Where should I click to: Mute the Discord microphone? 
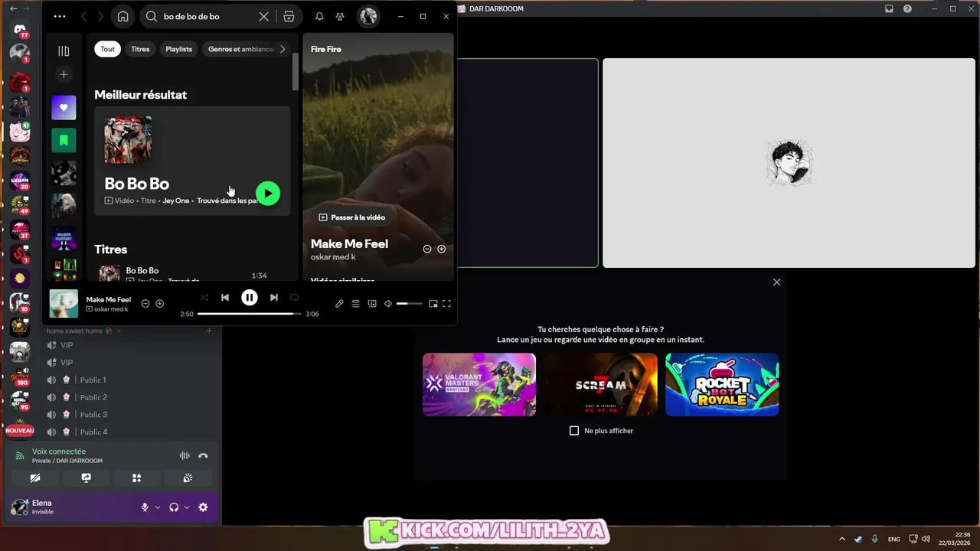pyautogui.click(x=145, y=507)
